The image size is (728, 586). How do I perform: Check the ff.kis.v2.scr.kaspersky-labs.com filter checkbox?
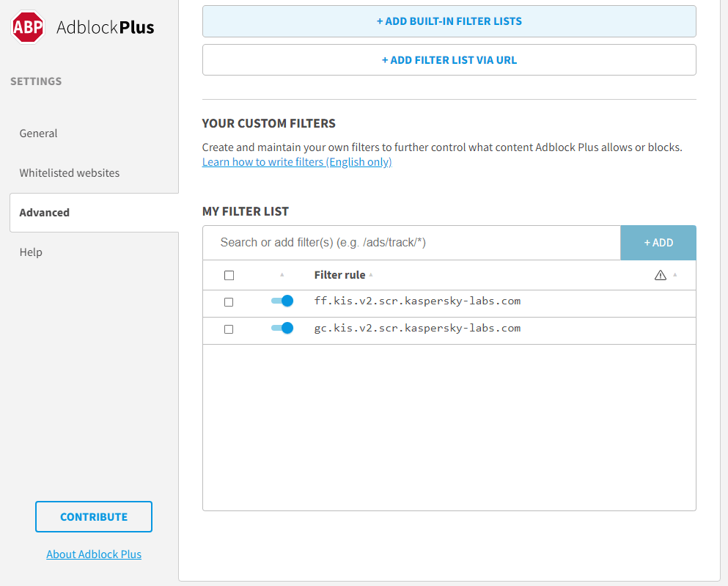click(x=229, y=302)
